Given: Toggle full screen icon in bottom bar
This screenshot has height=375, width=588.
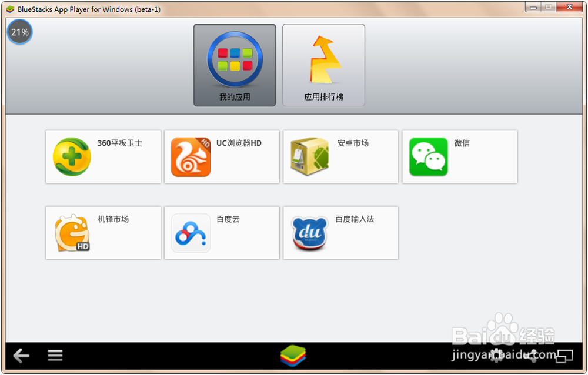Looking at the screenshot, I should 564,356.
